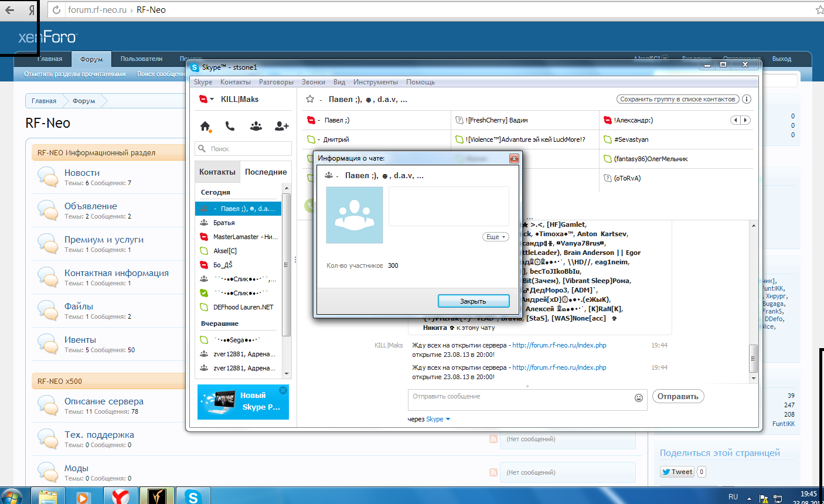Select Братья group in recent list
Image resolution: width=824 pixels, height=504 pixels.
point(239,223)
